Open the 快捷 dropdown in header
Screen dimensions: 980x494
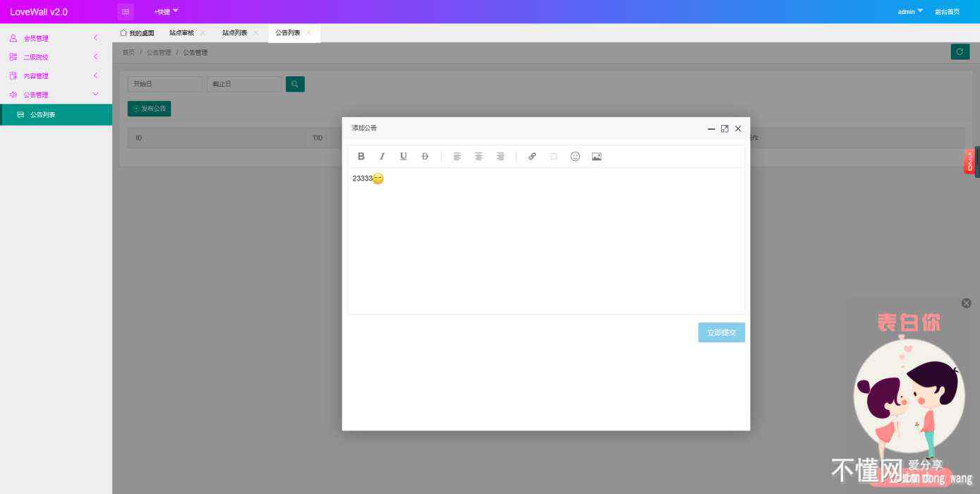coord(167,11)
